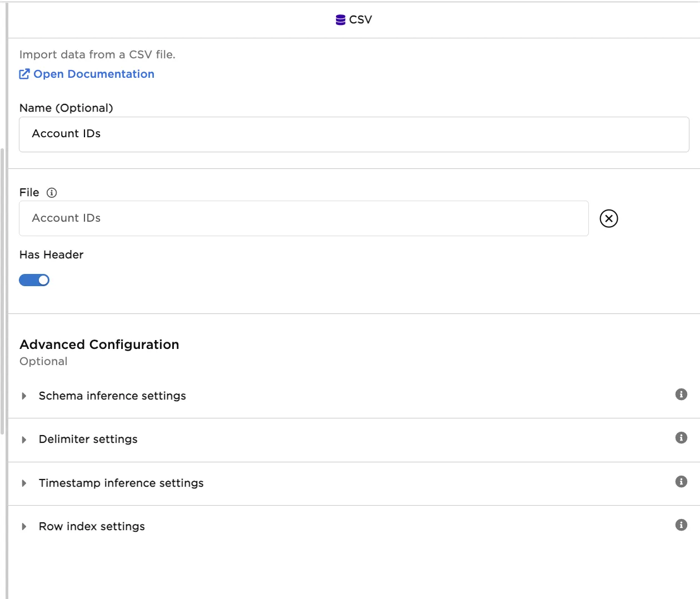700x599 pixels.
Task: Click the info icon for Delimiter settings
Action: click(x=681, y=438)
